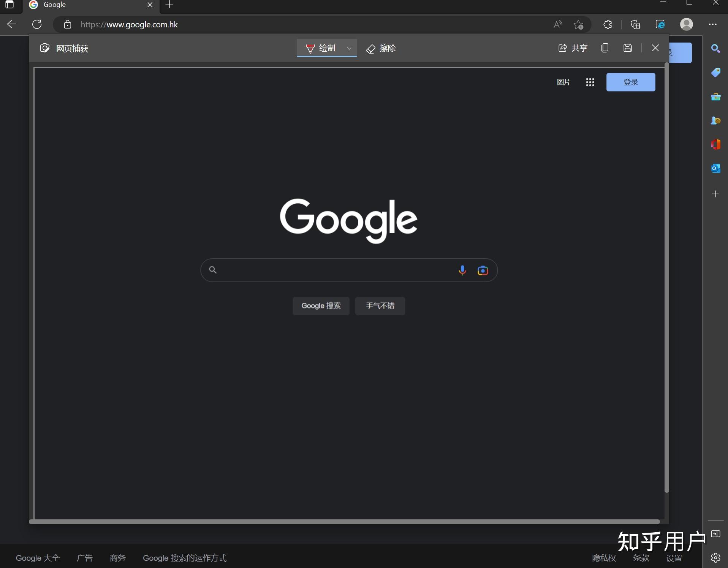Open sidebar Microsoft 365 icon

coord(715,144)
